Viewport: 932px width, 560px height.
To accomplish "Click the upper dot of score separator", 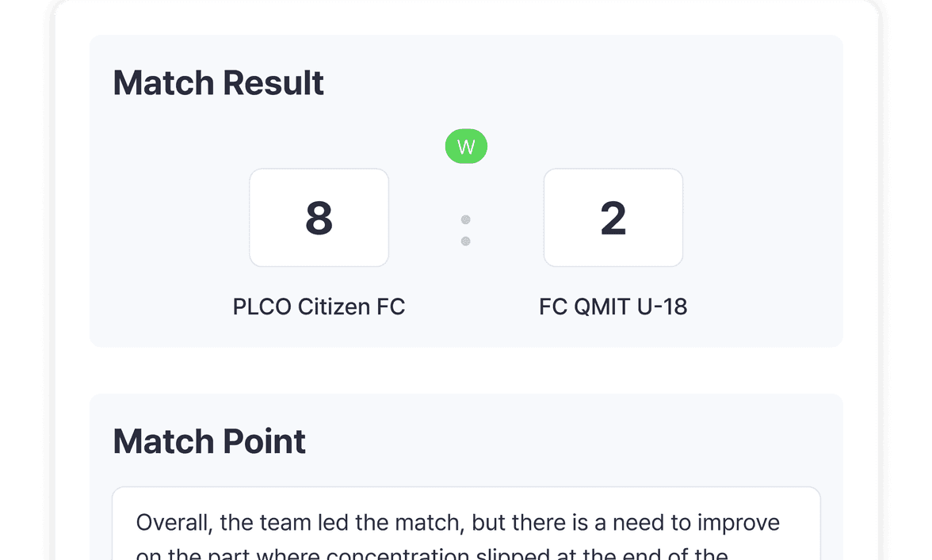I will [x=466, y=219].
